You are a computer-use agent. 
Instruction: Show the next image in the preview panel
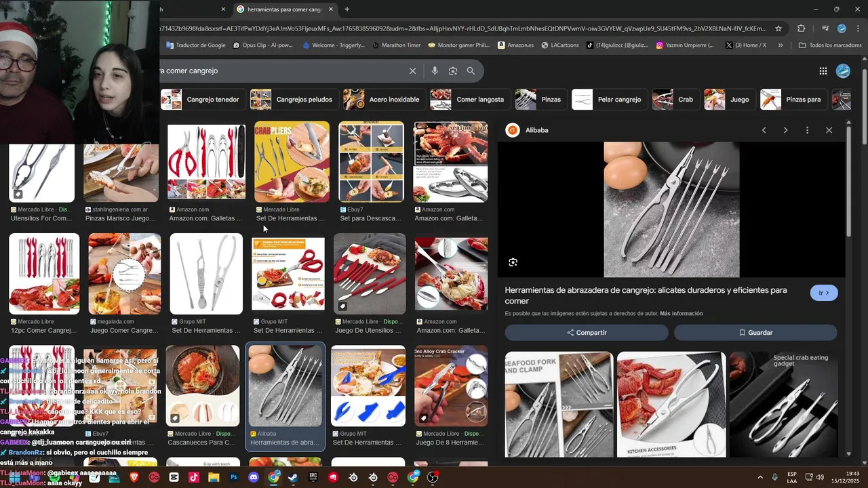785,130
